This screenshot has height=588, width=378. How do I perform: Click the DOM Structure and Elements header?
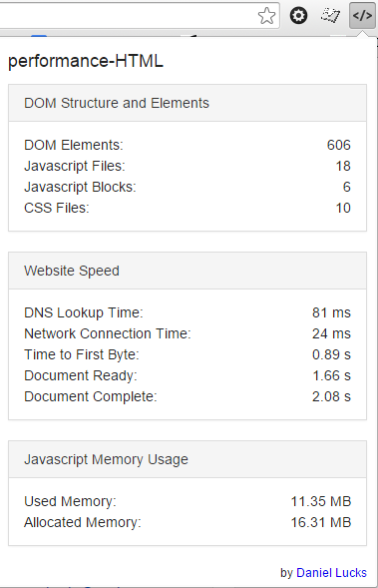(x=188, y=103)
